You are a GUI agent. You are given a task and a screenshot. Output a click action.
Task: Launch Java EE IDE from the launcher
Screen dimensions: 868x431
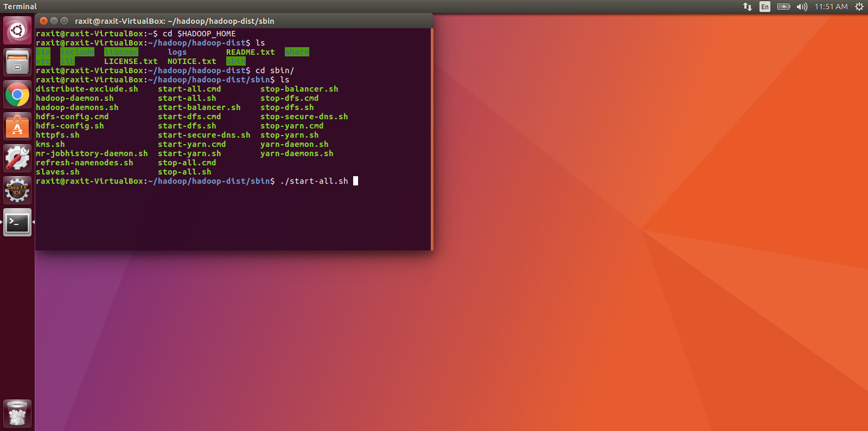(x=17, y=190)
